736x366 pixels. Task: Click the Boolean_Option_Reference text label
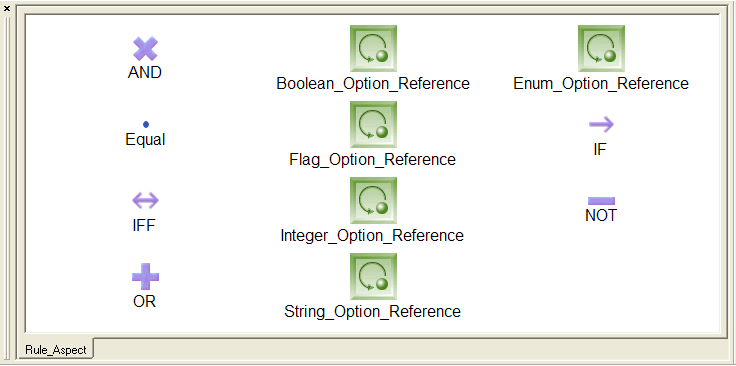373,84
